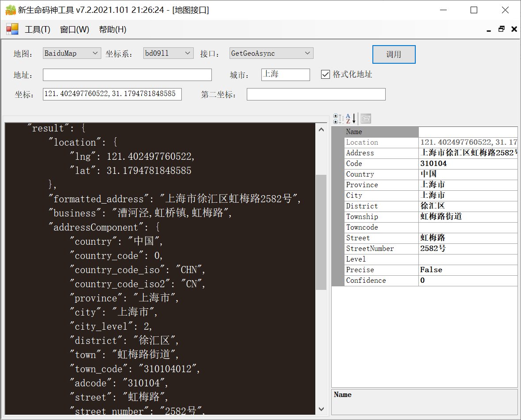The width and height of the screenshot is (521, 420).
Task: Click the "district" line in JSON output
Action: tap(124, 340)
